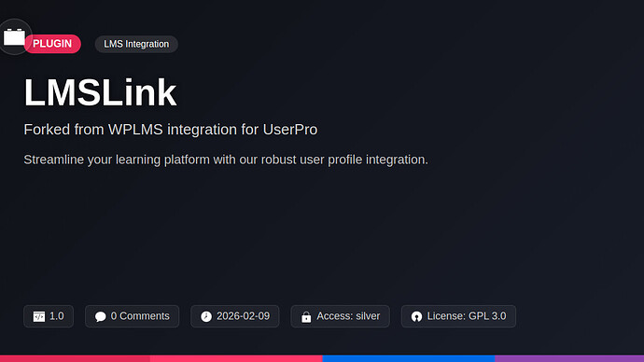Click the LMSLink title
The height and width of the screenshot is (362, 644).
(x=100, y=92)
